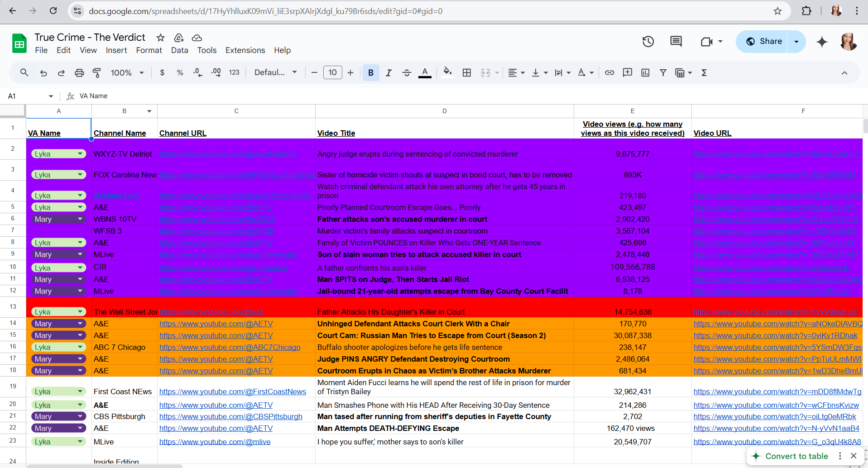868x468 pixels.
Task: Bookmark this page with star icon
Action: coord(777,11)
